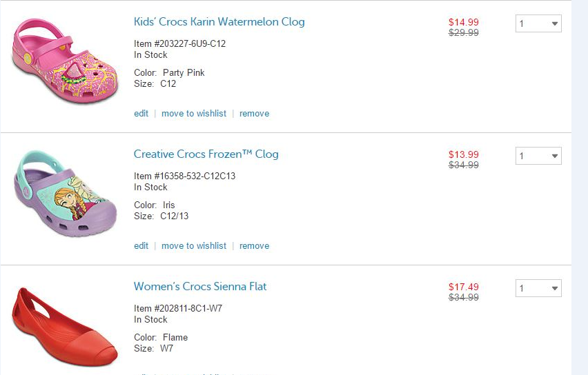
Task: Remove Watermelon Clog from cart
Action: 254,114
